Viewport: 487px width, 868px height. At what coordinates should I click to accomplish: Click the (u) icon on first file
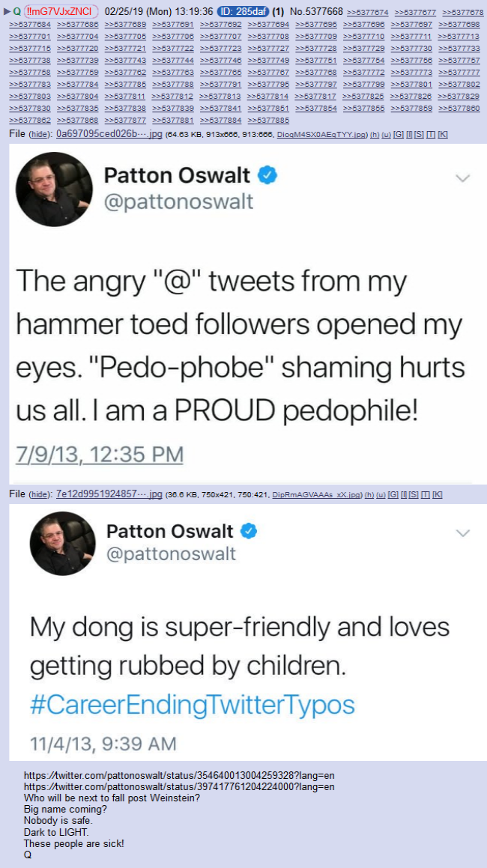point(386,135)
